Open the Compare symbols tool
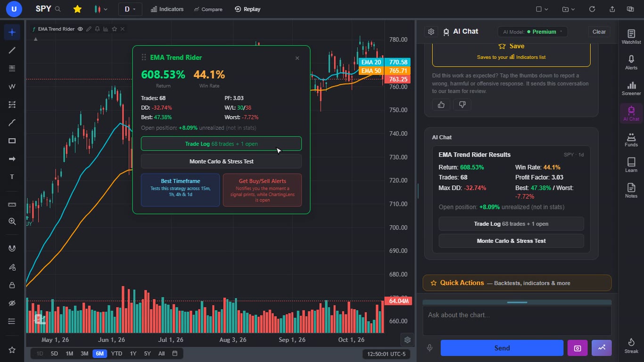 tap(208, 9)
